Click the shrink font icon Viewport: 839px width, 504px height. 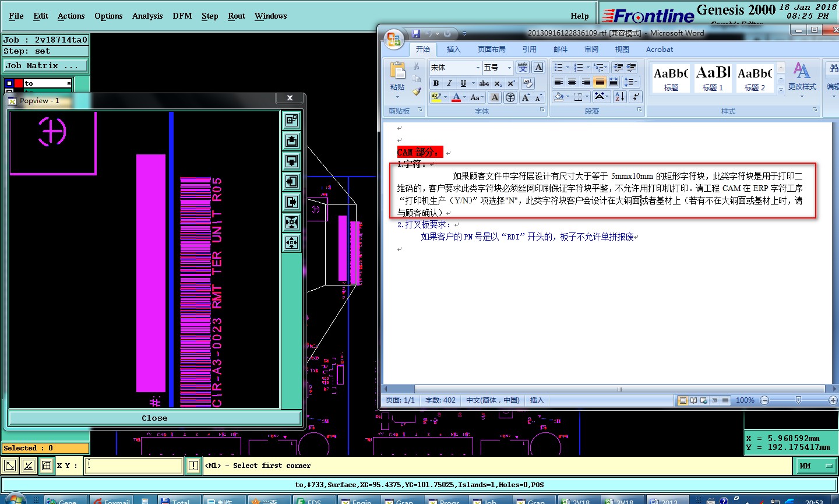538,97
